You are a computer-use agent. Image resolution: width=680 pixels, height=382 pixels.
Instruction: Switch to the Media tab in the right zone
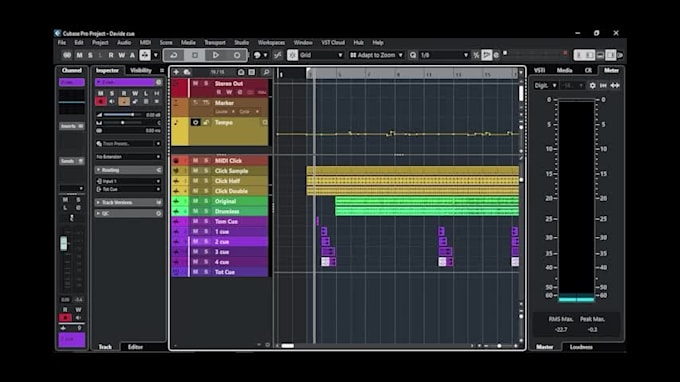point(565,70)
